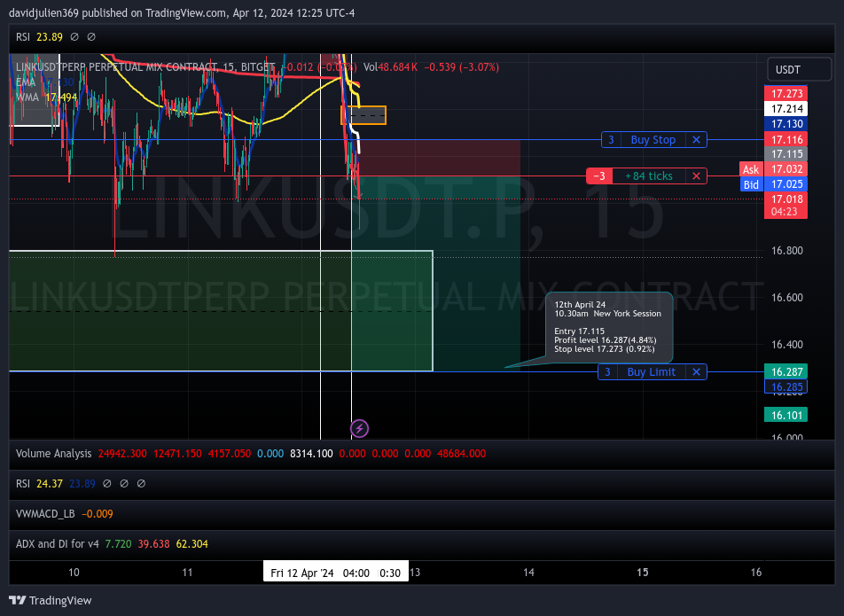This screenshot has height=616, width=844.
Task: Select the Volume Analysis indicator title
Action: (54, 454)
